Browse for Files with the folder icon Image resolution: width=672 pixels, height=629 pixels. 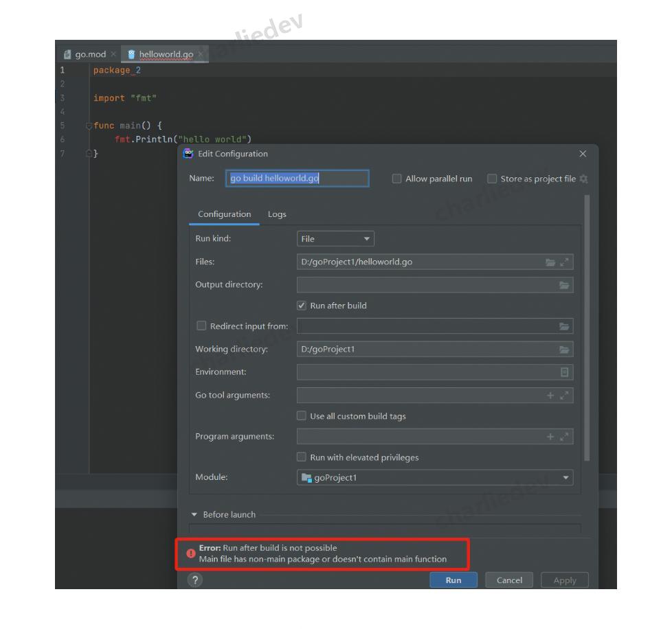[550, 262]
